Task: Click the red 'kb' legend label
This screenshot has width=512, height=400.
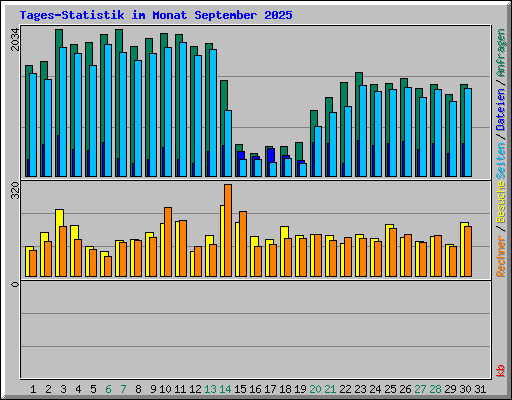Action: click(x=501, y=371)
